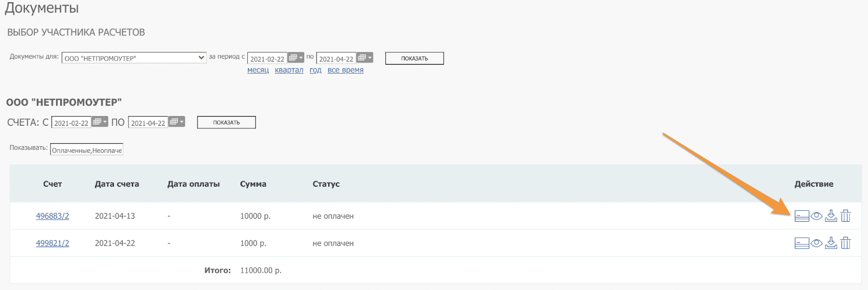Screen dimensions: 868x290
Task: Focus the СЧЕТА start date field
Action: pyautogui.click(x=72, y=123)
